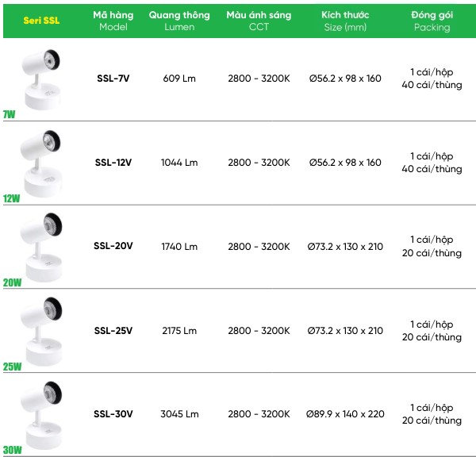Select model code 'SSL-20V'
The width and height of the screenshot is (476, 457).
[x=113, y=246]
